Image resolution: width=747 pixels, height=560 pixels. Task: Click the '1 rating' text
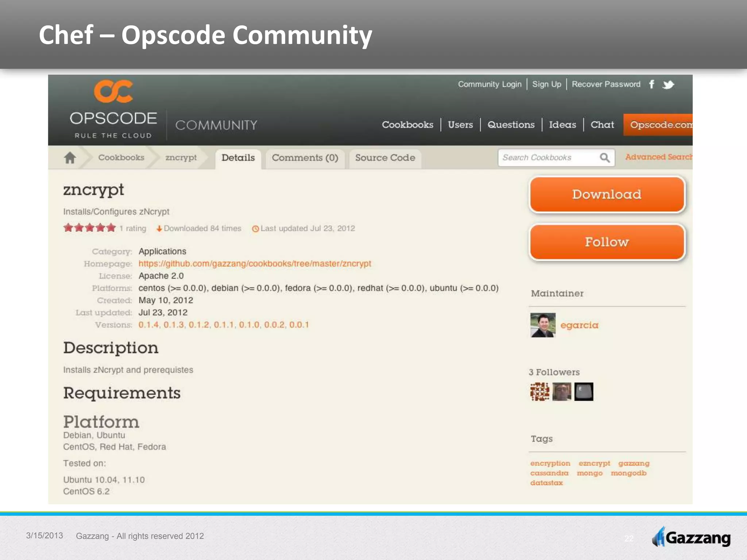tap(133, 228)
